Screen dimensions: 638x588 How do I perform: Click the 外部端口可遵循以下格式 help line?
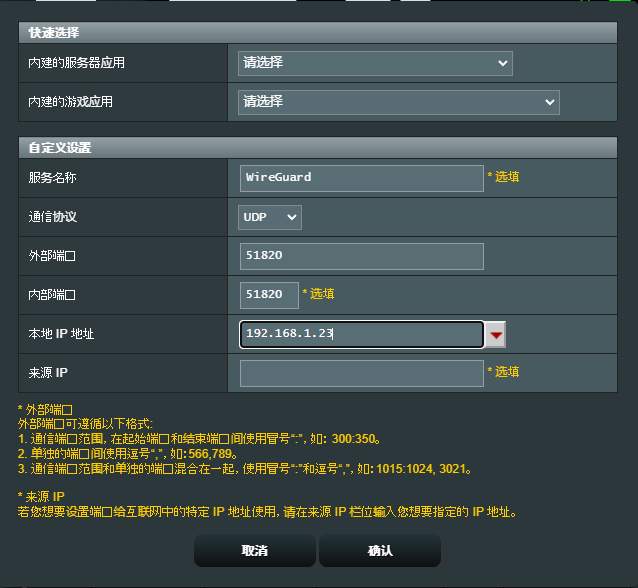85,424
